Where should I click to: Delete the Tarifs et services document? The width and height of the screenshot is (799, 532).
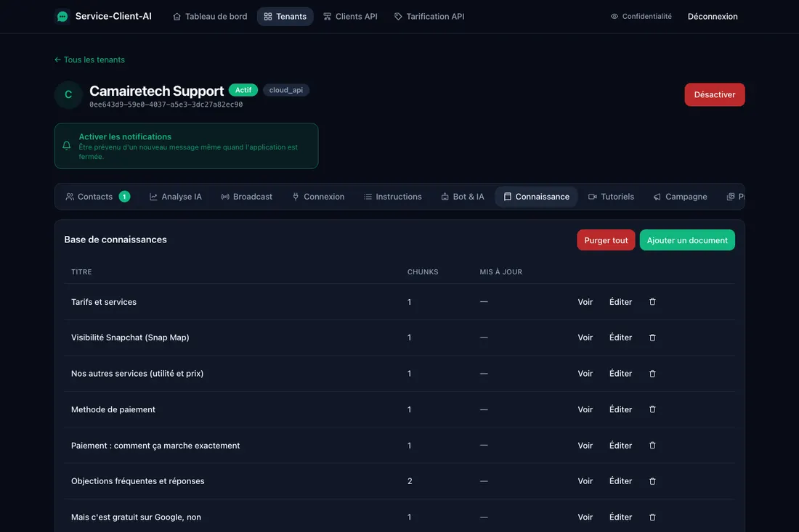click(652, 302)
